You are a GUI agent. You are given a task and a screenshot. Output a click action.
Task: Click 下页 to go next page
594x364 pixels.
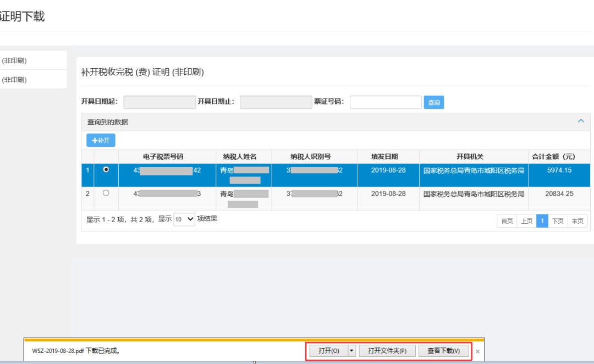click(x=559, y=220)
